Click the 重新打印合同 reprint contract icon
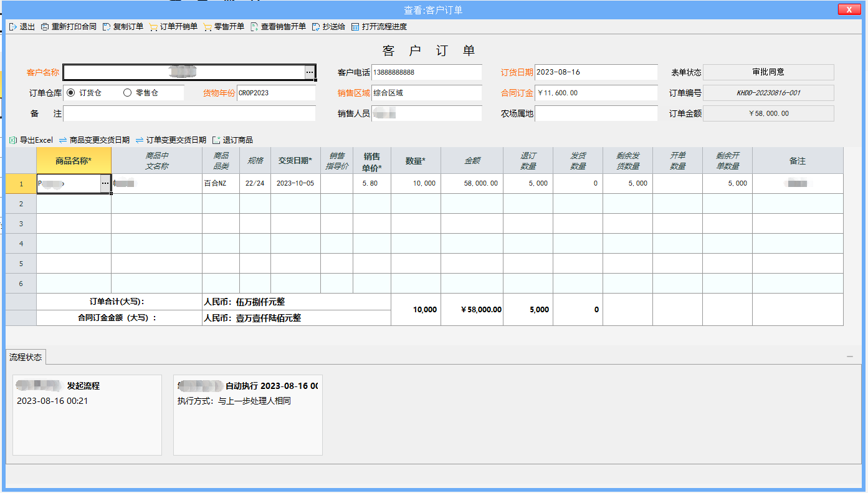 [45, 27]
